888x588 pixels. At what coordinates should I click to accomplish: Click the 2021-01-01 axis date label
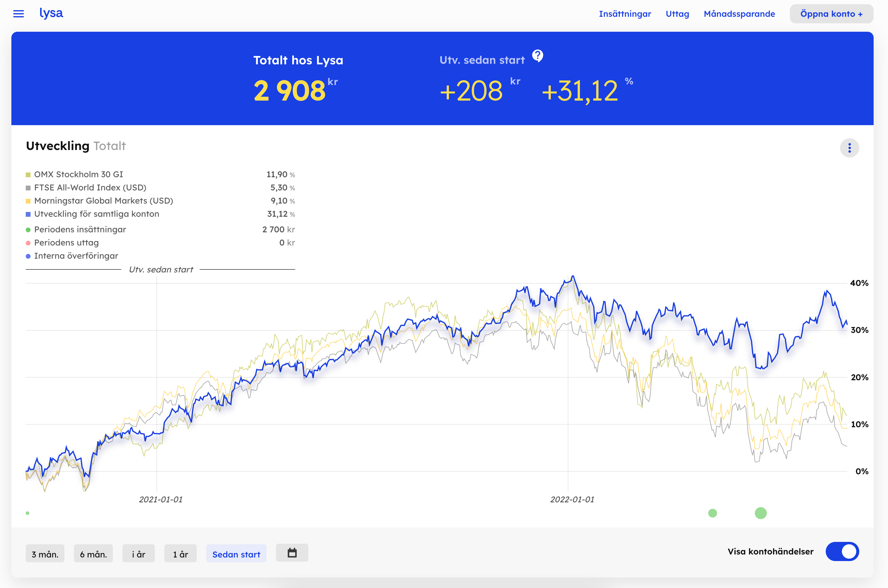coord(161,499)
